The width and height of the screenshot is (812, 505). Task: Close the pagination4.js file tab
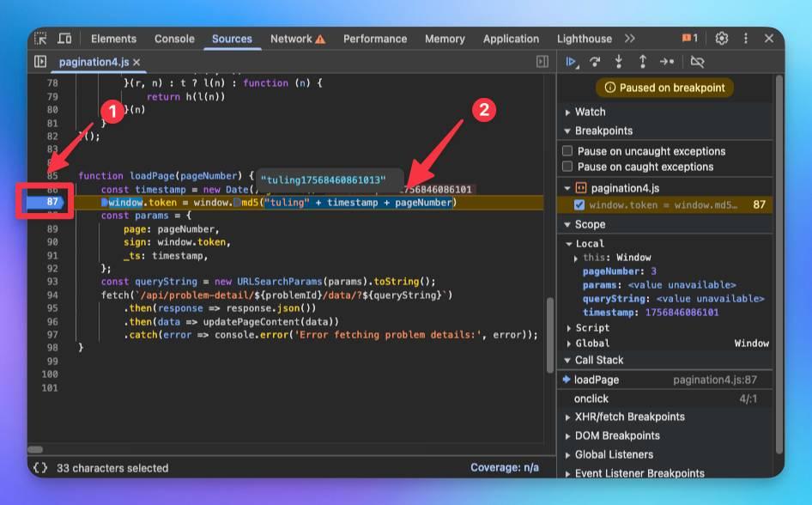click(x=136, y=62)
